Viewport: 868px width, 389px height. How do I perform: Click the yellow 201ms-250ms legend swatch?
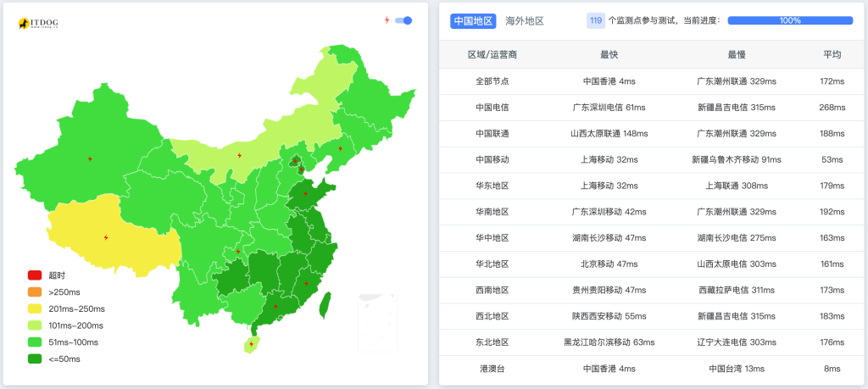35,308
